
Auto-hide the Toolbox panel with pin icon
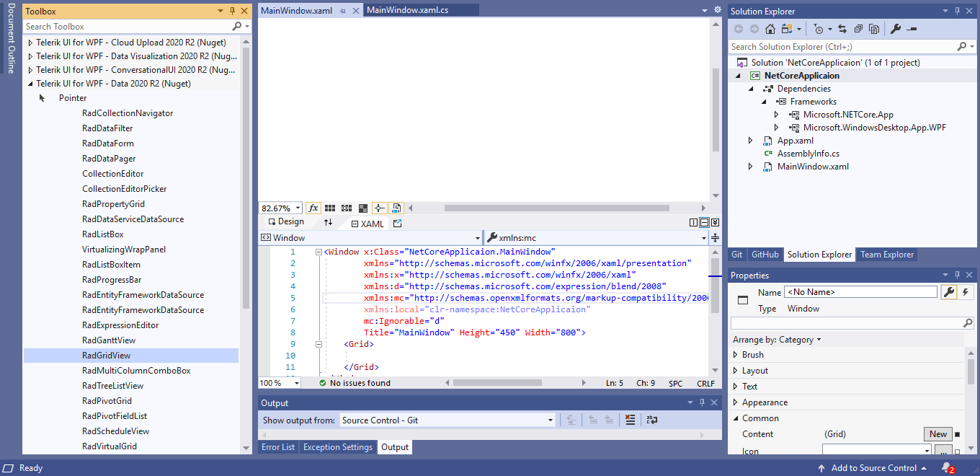[x=232, y=11]
